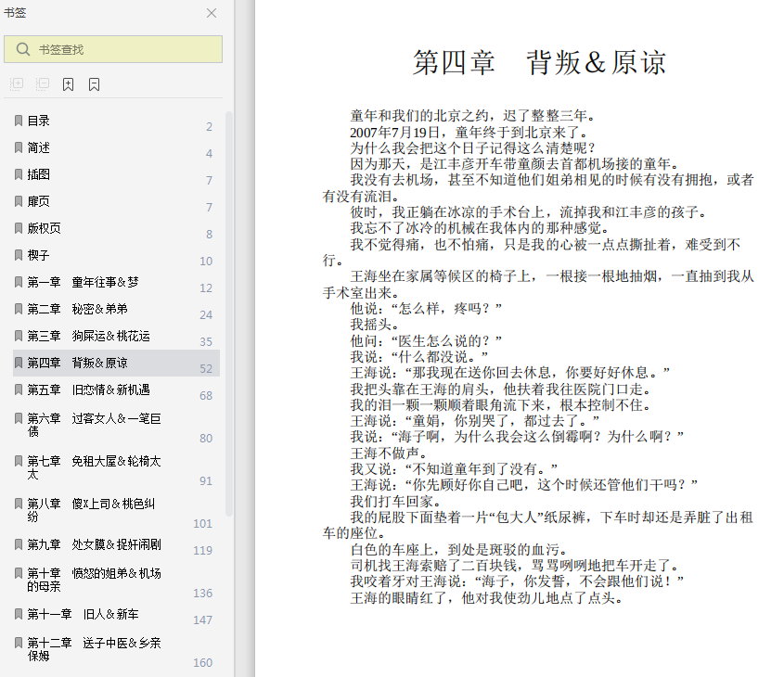Click the search magnifier icon in bookmark search
The height and width of the screenshot is (677, 784).
point(23,49)
